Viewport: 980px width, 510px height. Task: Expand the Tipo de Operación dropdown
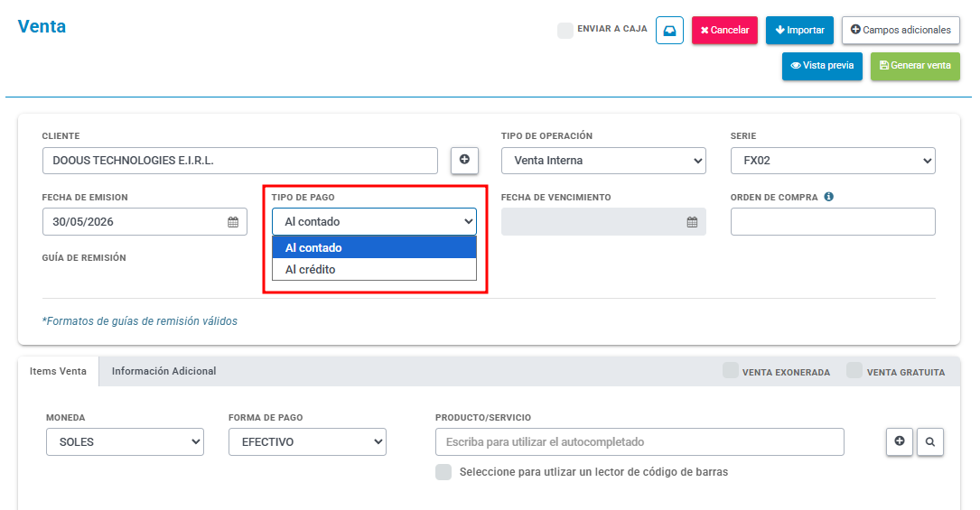click(603, 161)
